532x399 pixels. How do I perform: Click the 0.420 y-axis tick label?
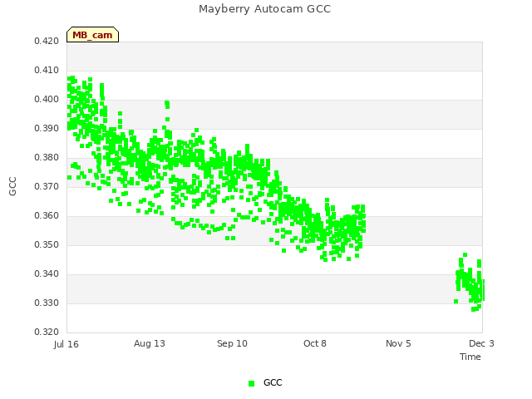pyautogui.click(x=47, y=41)
